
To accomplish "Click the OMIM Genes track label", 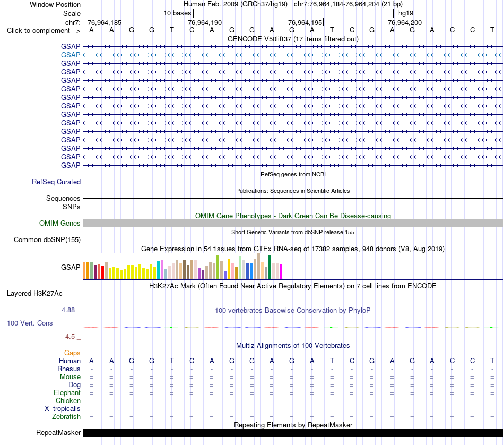I will point(60,224).
